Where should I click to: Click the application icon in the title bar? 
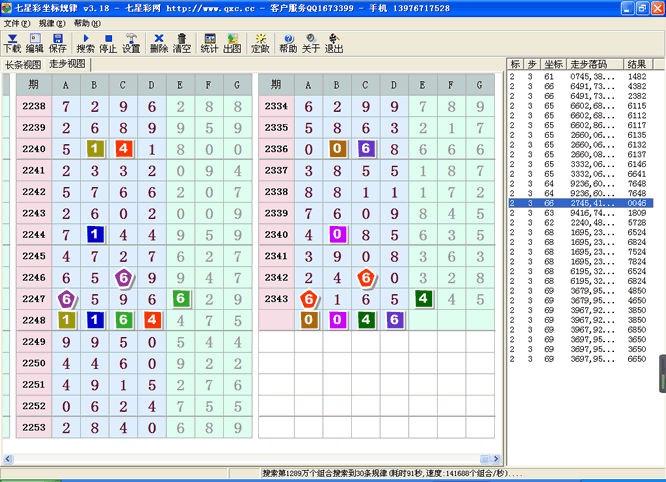click(x=6, y=8)
